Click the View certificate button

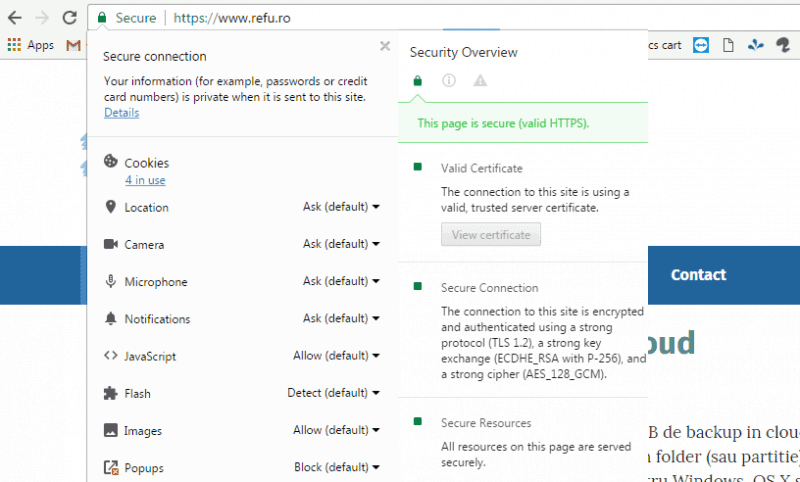tap(491, 235)
